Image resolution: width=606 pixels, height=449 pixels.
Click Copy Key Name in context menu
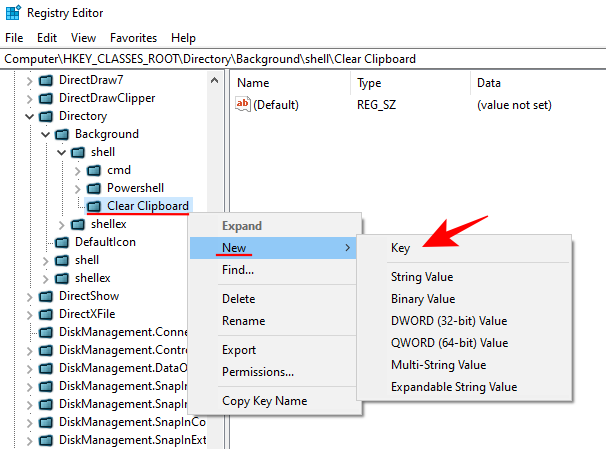[x=264, y=401]
